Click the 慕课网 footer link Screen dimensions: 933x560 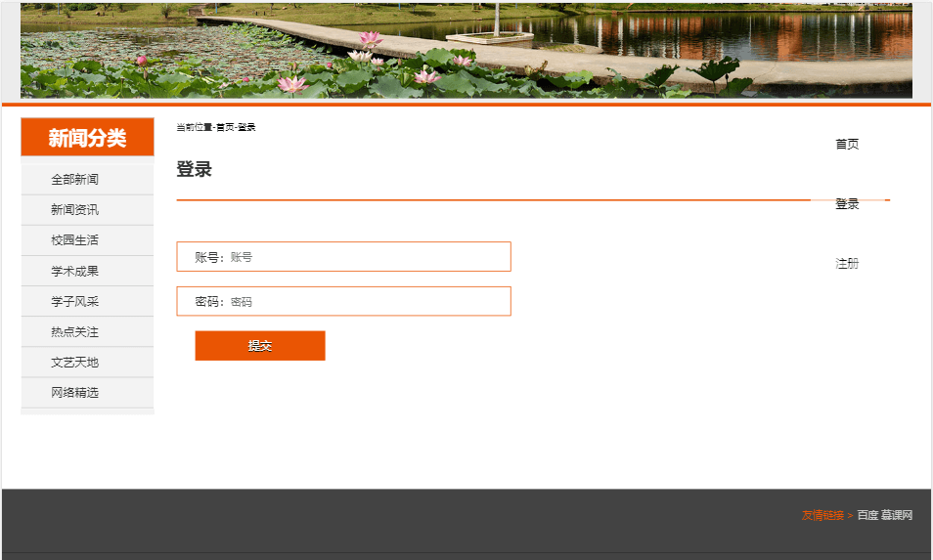(897, 515)
